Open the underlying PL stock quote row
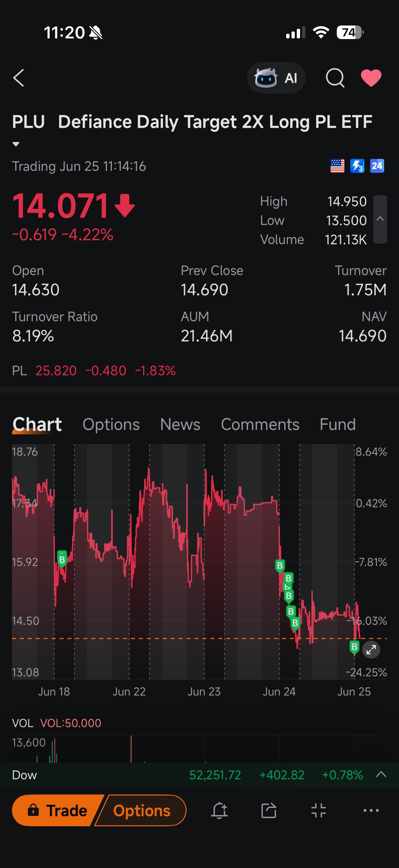Screen dimensions: 399x868 94,371
